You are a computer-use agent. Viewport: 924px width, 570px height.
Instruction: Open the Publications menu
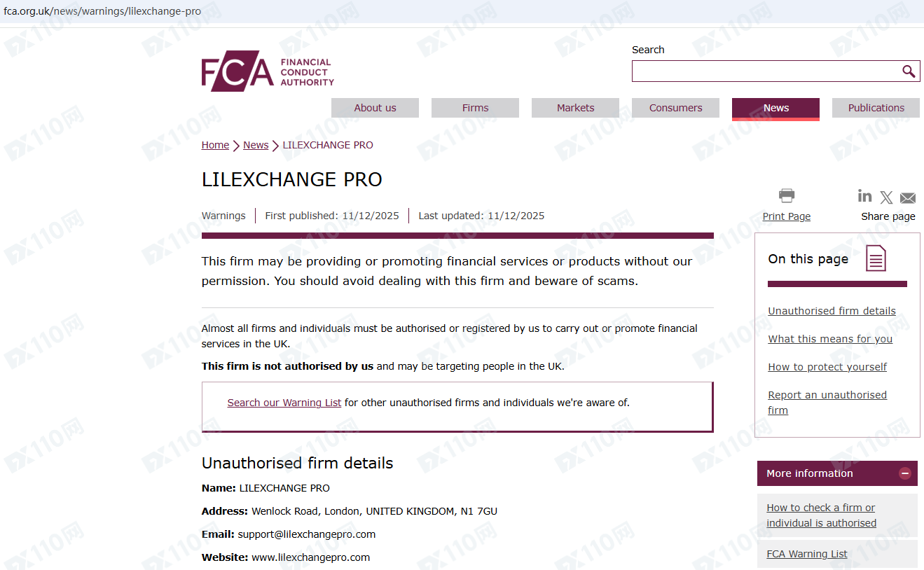pos(876,108)
